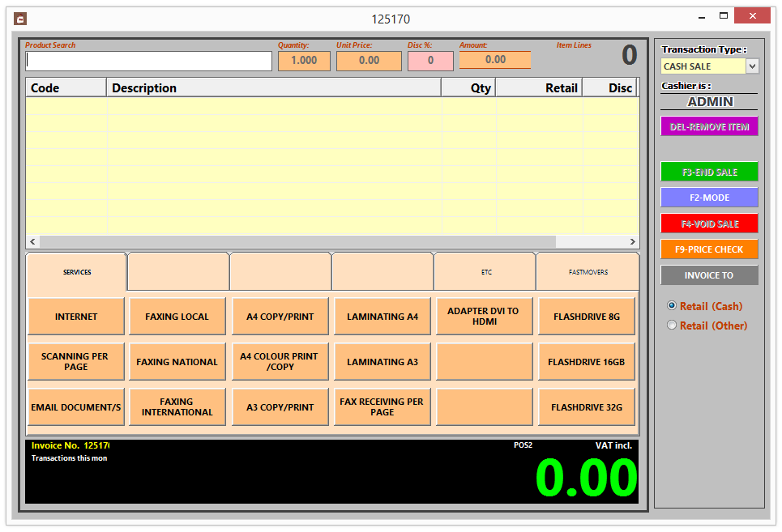Switch to the ETC category tab
Screen dimensions: 782x532
pos(485,273)
